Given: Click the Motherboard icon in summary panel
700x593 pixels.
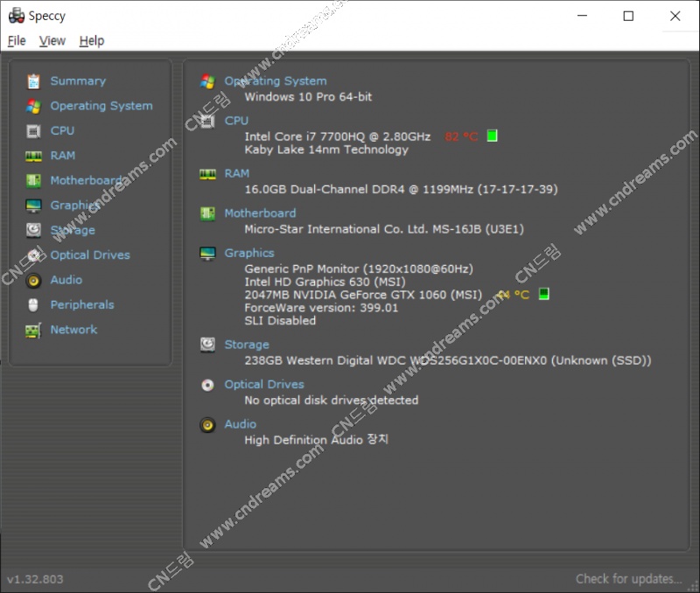Looking at the screenshot, I should (207, 213).
